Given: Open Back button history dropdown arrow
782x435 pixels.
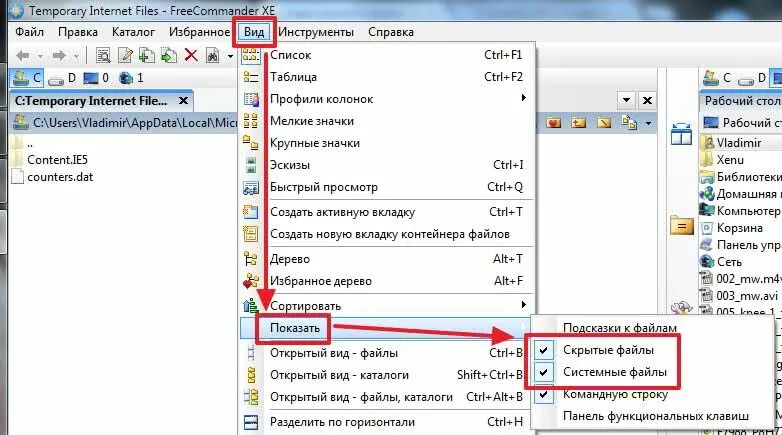Looking at the screenshot, I should tap(40, 56).
